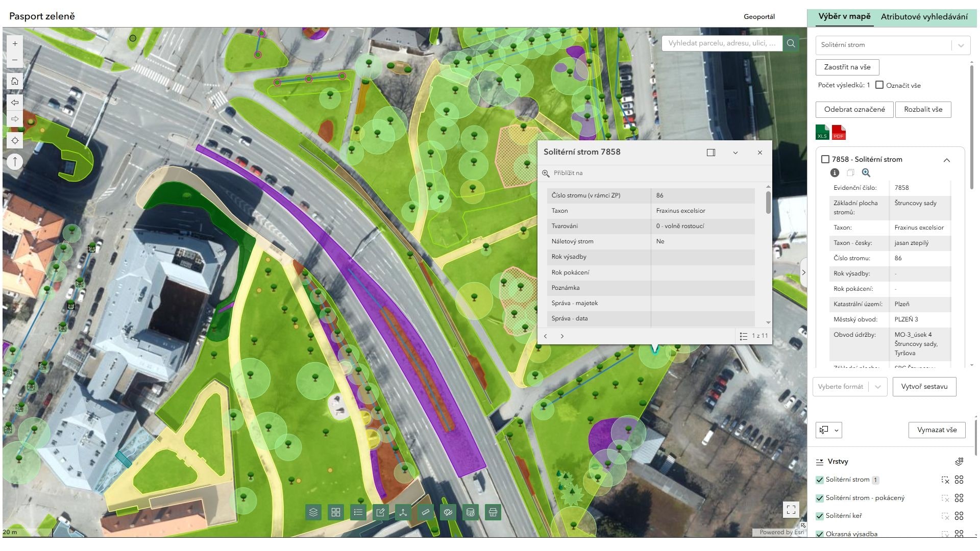
Task: Open options for Solitérní strom - pokácený layer
Action: [x=959, y=498]
